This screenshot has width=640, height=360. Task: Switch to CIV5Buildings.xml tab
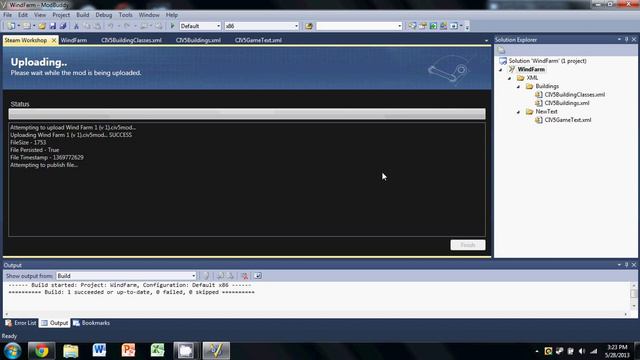coord(198,40)
